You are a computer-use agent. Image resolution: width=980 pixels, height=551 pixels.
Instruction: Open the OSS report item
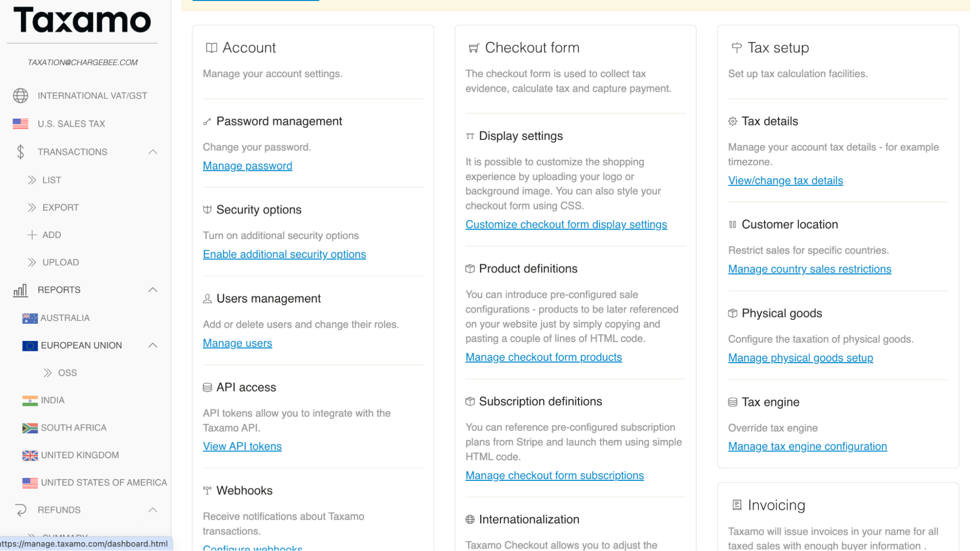pyautogui.click(x=67, y=373)
